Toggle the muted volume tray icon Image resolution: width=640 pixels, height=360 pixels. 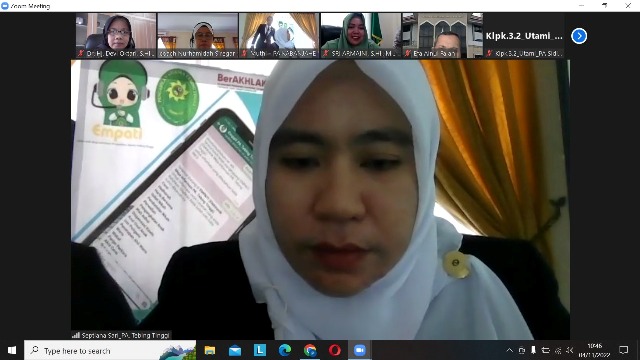click(570, 350)
